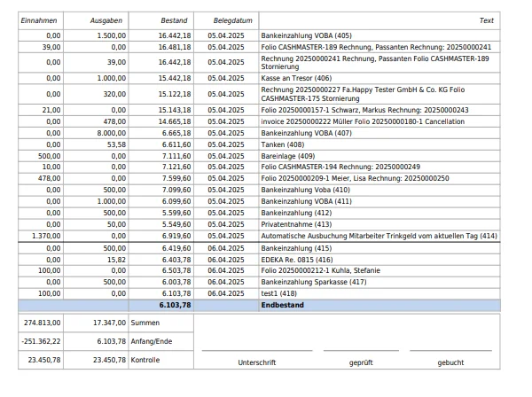
Task: Click 'Rechnung 20250000227 Fa.Happy Tester' entry
Action: 363,94
